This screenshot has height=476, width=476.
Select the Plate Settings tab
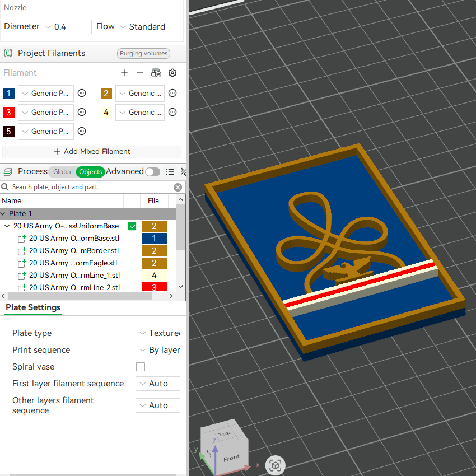pyautogui.click(x=33, y=307)
